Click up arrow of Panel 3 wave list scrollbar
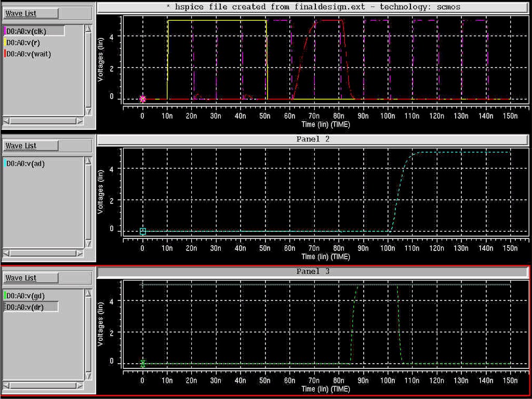Image resolution: width=532 pixels, height=399 pixels. (88, 294)
